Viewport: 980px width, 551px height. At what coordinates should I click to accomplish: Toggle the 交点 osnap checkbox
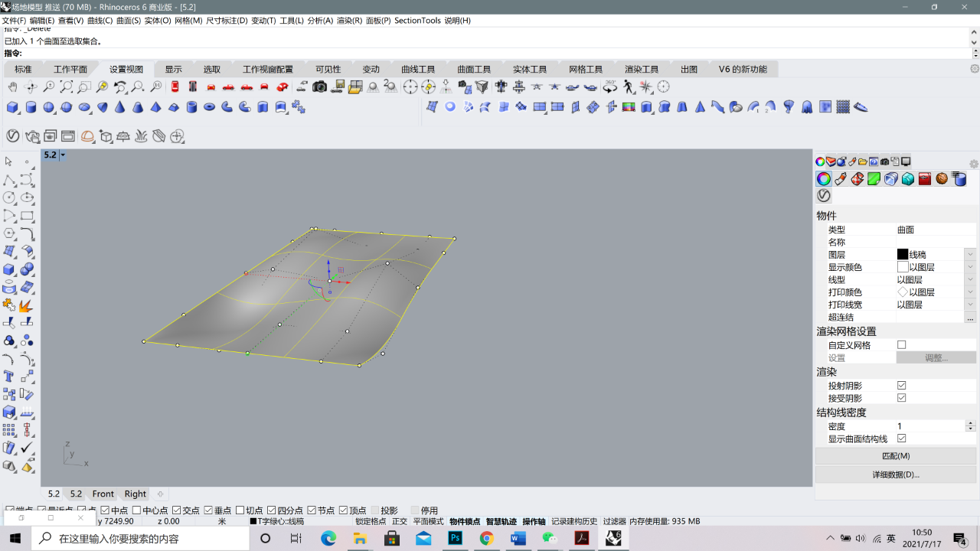(x=177, y=510)
